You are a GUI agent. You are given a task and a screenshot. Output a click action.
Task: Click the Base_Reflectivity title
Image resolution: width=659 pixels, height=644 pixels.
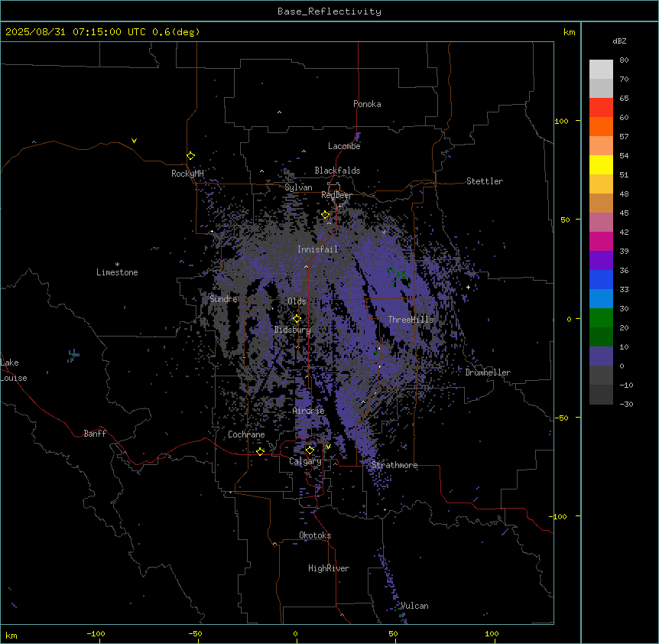(x=329, y=11)
